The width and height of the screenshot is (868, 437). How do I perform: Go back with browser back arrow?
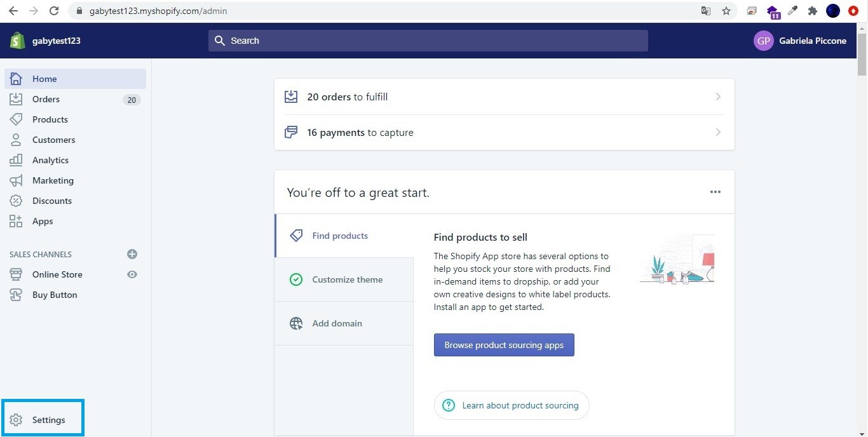click(13, 11)
